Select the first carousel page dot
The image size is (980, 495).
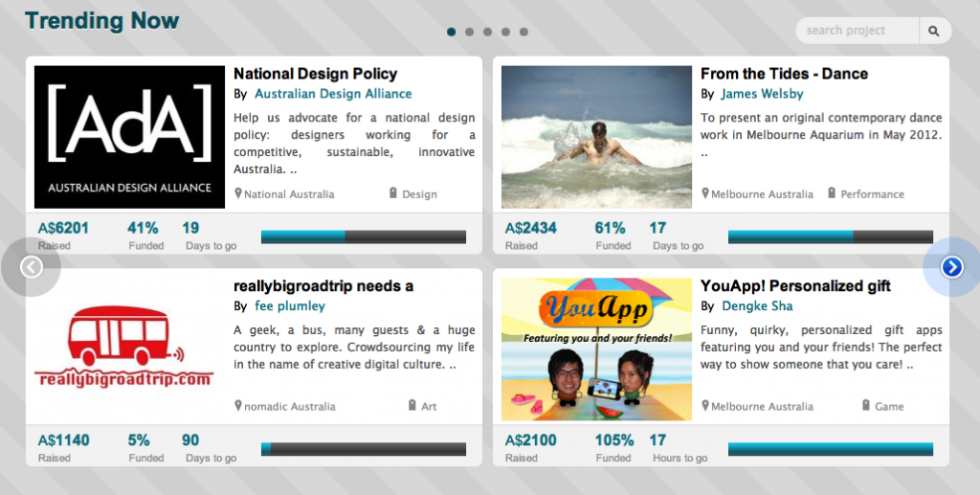451,32
